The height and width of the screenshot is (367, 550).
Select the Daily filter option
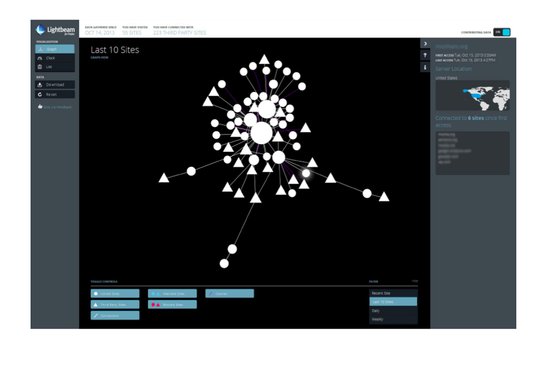(x=393, y=311)
